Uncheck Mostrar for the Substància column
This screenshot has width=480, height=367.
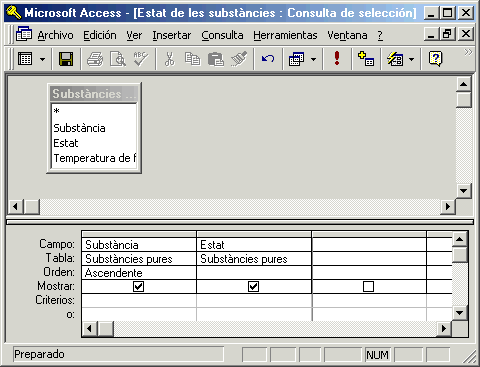pyautogui.click(x=138, y=287)
